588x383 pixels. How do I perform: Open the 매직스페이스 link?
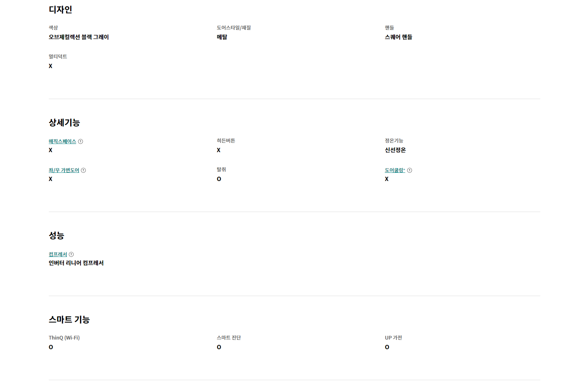(x=62, y=141)
